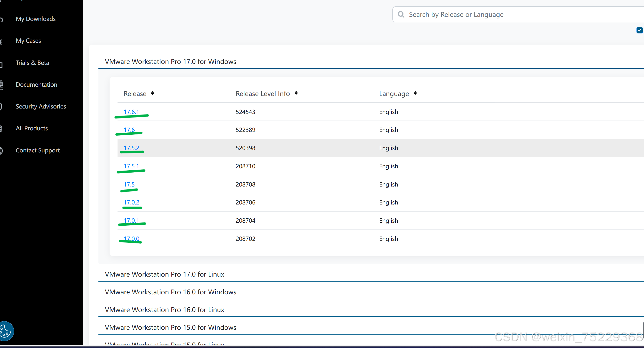Open release 17.6.1 link

[131, 112]
